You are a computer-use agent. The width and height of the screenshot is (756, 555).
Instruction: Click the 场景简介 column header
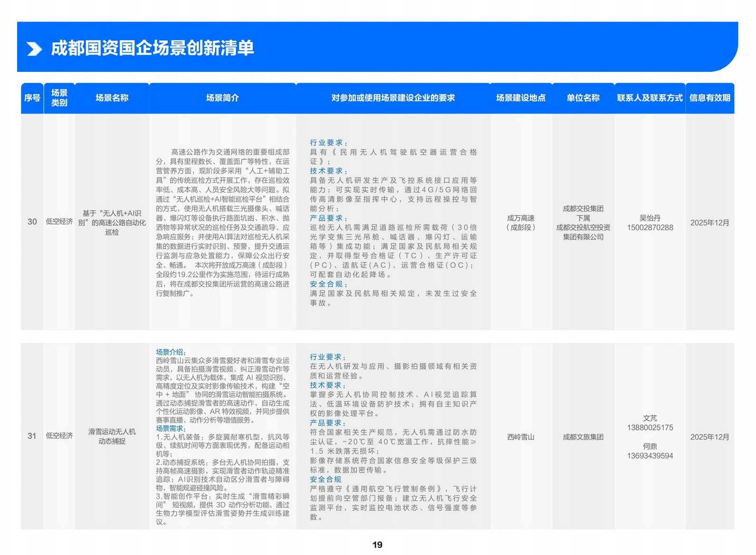(222, 98)
